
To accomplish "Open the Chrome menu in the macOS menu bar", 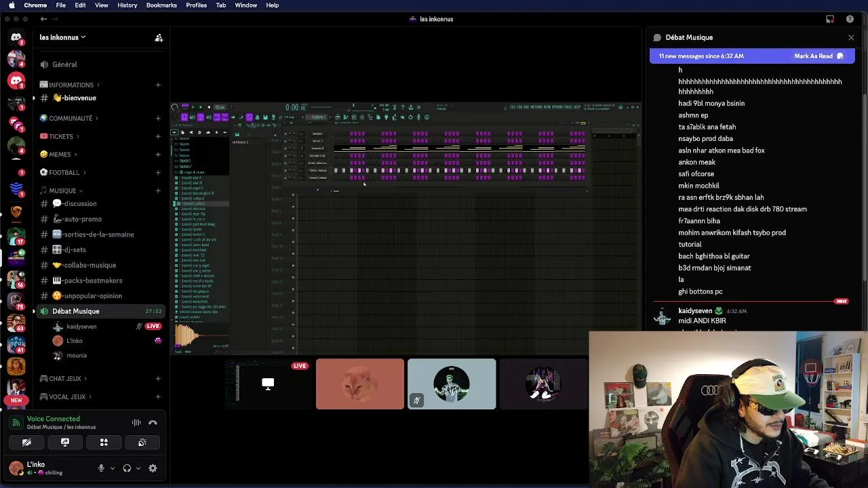I will click(35, 5).
